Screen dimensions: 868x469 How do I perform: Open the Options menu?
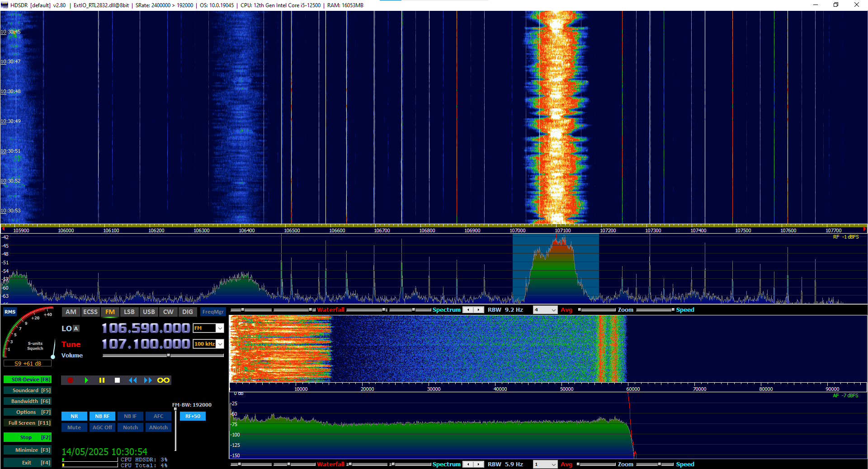[x=27, y=412]
